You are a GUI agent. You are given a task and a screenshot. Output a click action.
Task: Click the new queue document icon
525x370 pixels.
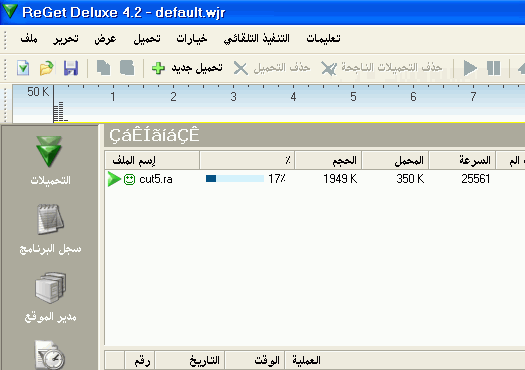coord(23,68)
